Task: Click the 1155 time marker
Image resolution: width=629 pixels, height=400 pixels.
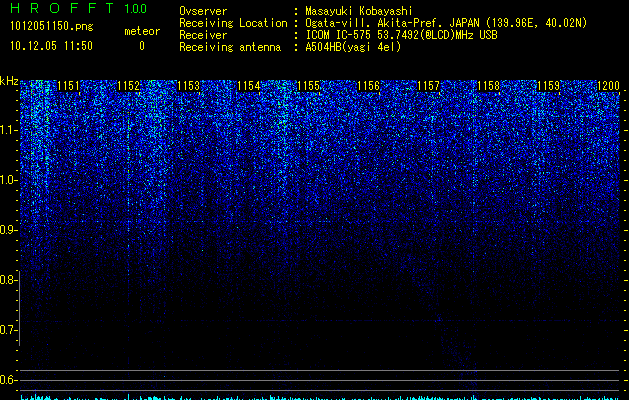Action: pyautogui.click(x=308, y=85)
